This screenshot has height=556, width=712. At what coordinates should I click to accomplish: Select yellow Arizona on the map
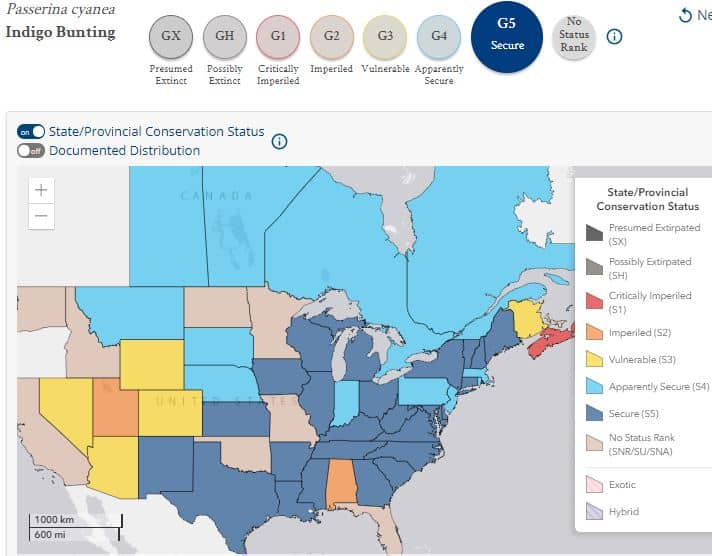(x=116, y=468)
